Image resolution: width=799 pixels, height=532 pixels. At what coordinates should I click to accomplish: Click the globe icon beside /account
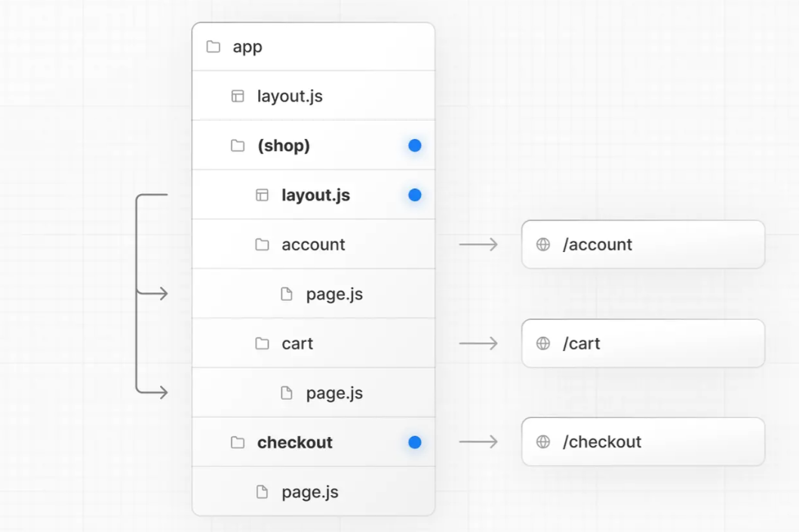542,244
